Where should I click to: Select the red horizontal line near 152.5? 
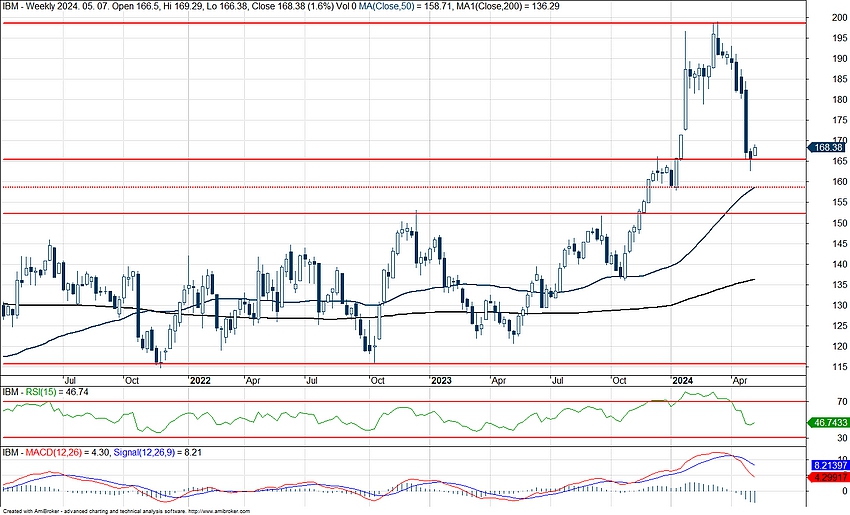click(x=403, y=213)
